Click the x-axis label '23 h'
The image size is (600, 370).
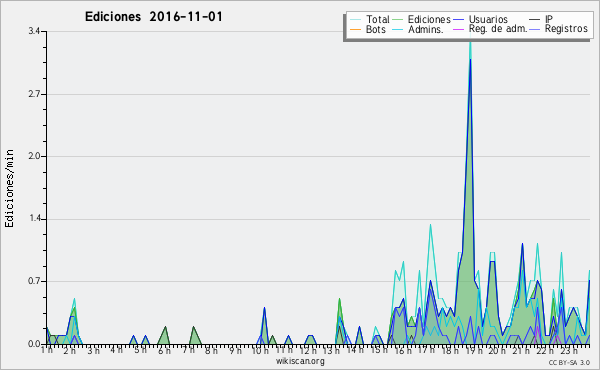pos(568,350)
